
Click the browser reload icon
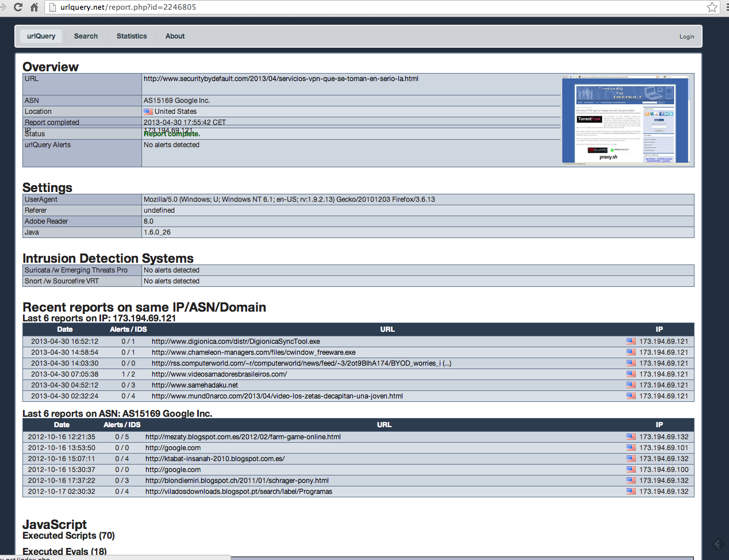coord(17,7)
